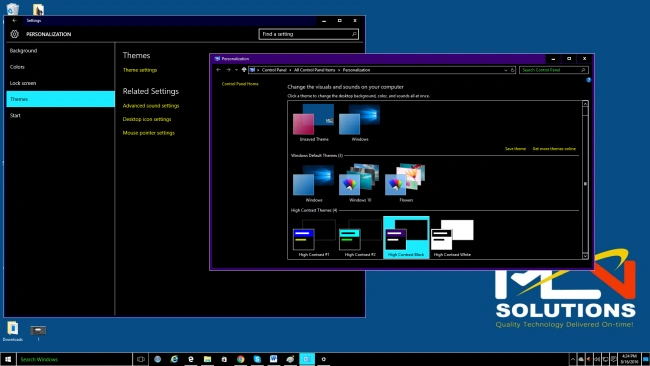Click Control Panel in the address breadcrumb
This screenshot has height=366, width=650.
coord(274,70)
